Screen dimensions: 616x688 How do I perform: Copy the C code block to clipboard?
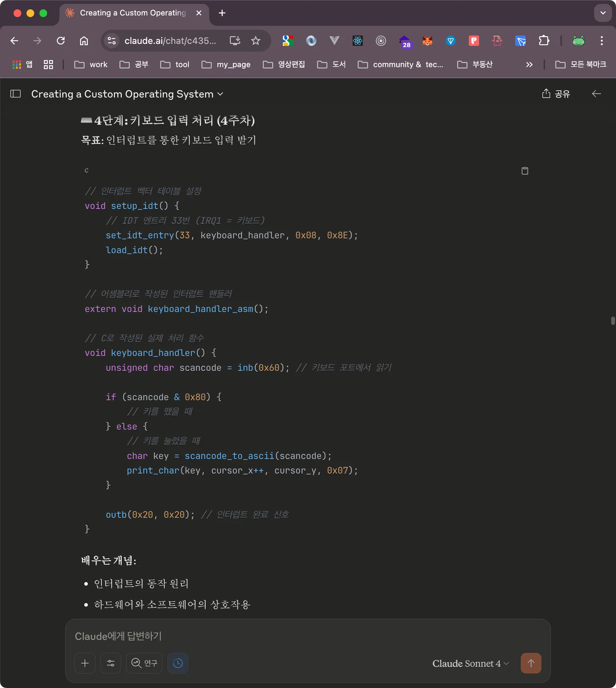(525, 171)
